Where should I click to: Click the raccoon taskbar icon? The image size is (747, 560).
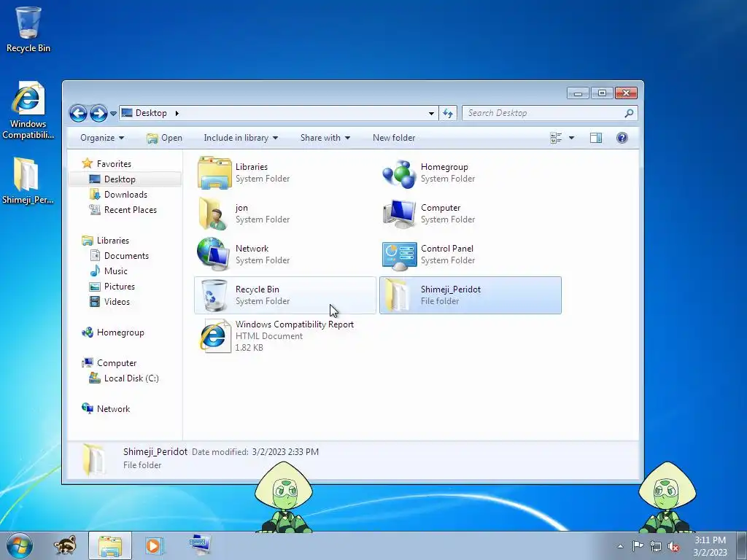tap(65, 545)
